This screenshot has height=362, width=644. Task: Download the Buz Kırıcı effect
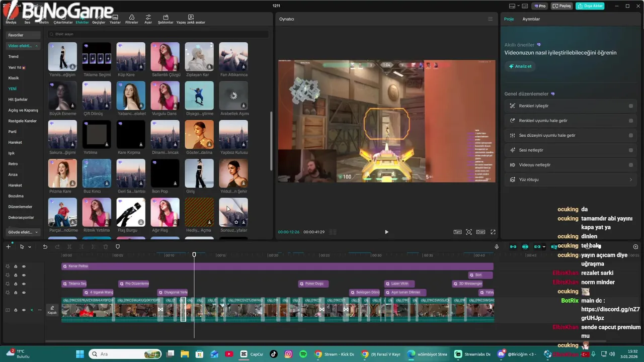click(107, 184)
